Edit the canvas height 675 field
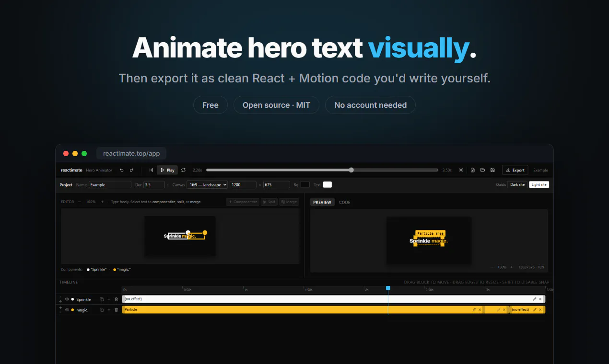The width and height of the screenshot is (609, 364). [x=277, y=184]
